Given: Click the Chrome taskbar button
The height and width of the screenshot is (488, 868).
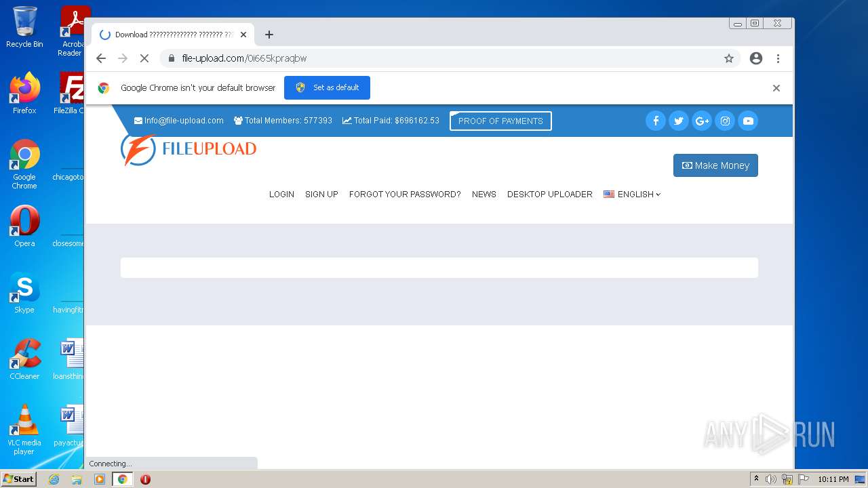Looking at the screenshot, I should point(123,479).
